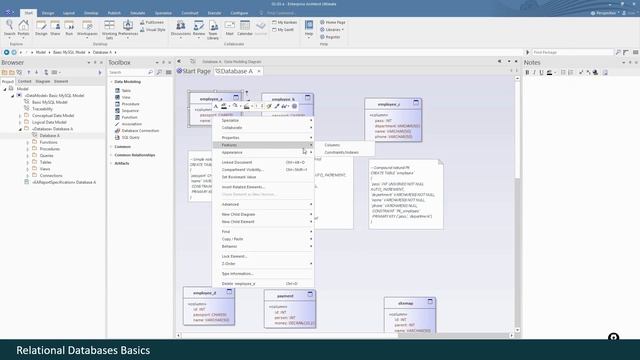Select the Database Connection tool in Toolbox

(137, 131)
